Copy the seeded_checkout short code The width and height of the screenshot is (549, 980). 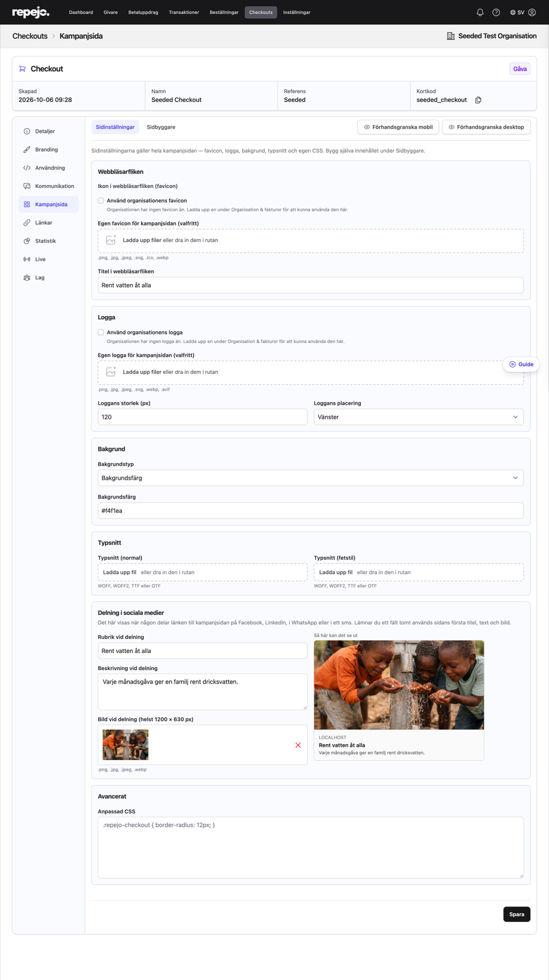[479, 100]
